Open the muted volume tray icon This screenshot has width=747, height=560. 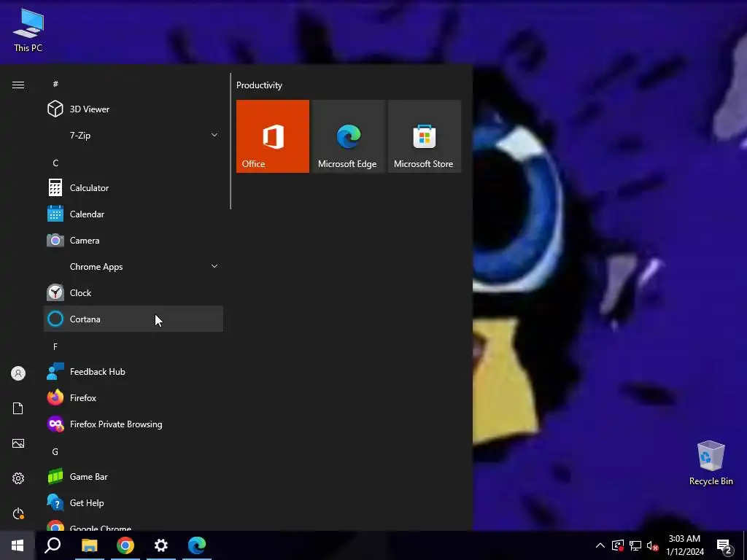pos(652,545)
